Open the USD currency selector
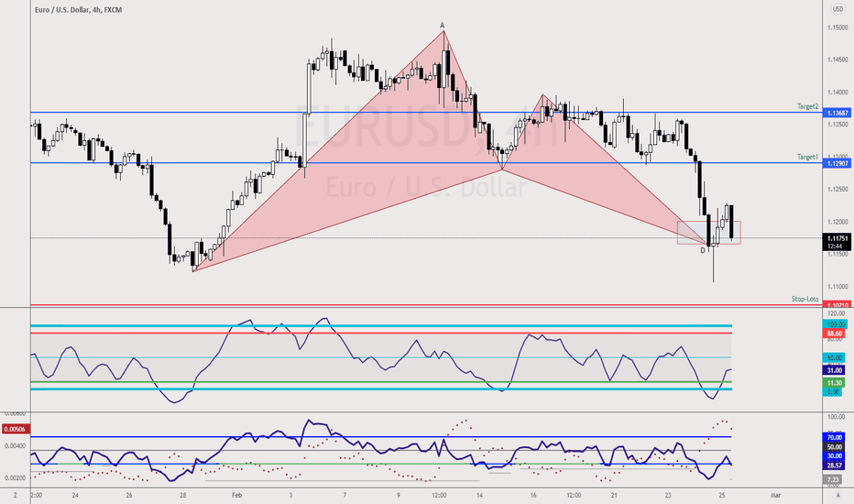This screenshot has width=854, height=504. [838, 9]
